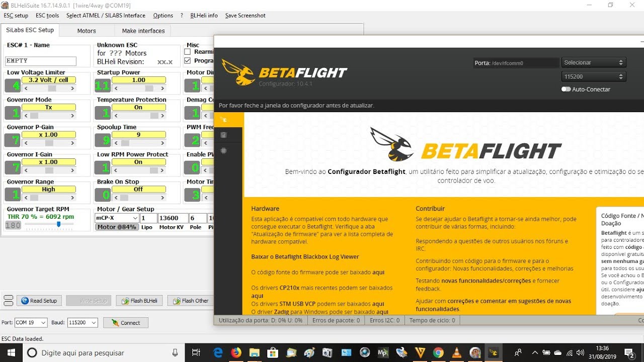644x362 pixels.
Task: Open the Options menu
Action: (163, 16)
